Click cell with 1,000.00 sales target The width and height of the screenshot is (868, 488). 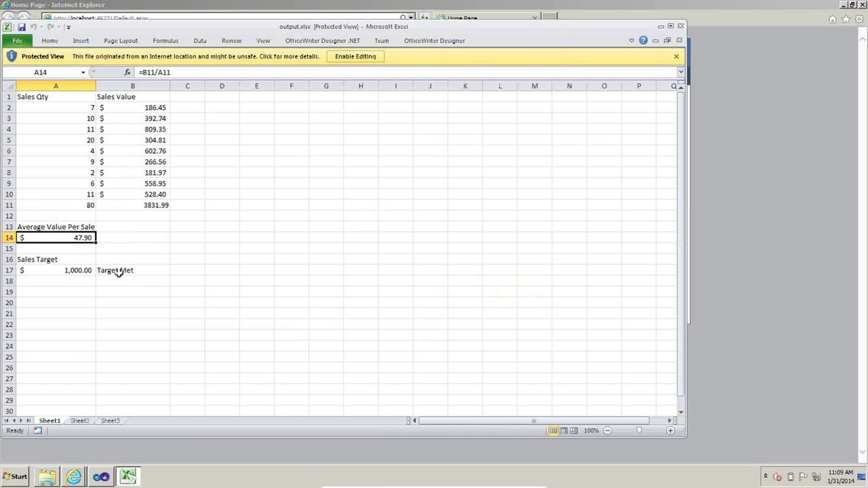56,270
